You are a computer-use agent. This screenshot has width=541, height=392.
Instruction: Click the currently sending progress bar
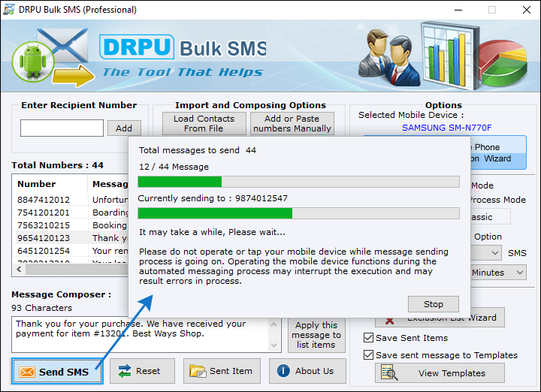(298, 213)
